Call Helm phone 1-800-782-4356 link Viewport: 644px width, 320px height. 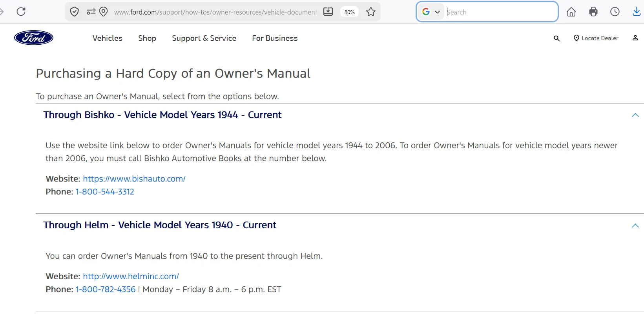[106, 289]
